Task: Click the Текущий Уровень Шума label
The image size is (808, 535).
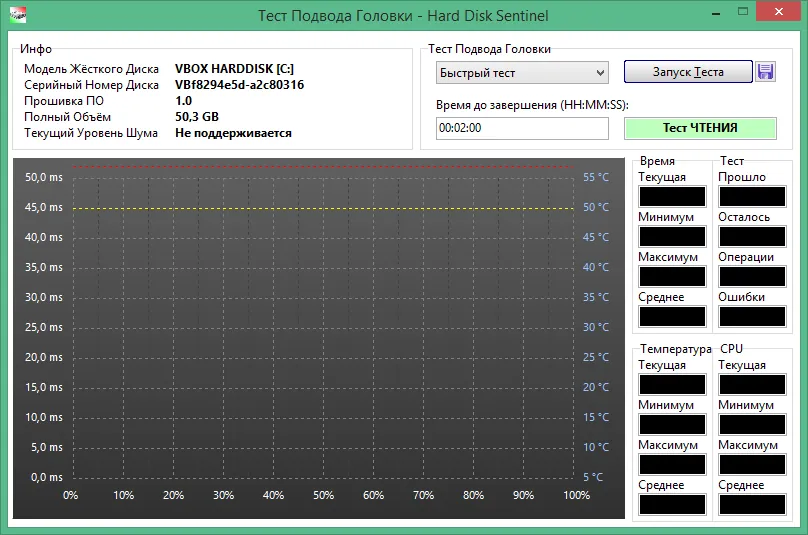Action: click(x=91, y=133)
